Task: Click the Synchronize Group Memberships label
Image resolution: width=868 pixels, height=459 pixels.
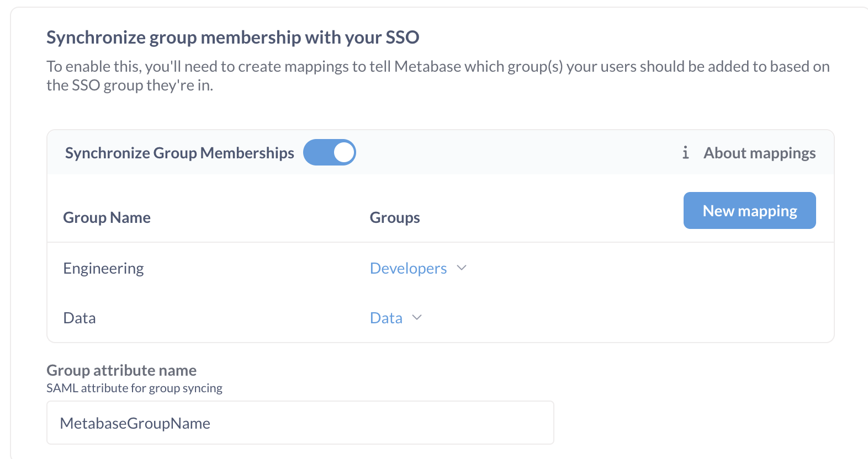Action: click(x=179, y=152)
